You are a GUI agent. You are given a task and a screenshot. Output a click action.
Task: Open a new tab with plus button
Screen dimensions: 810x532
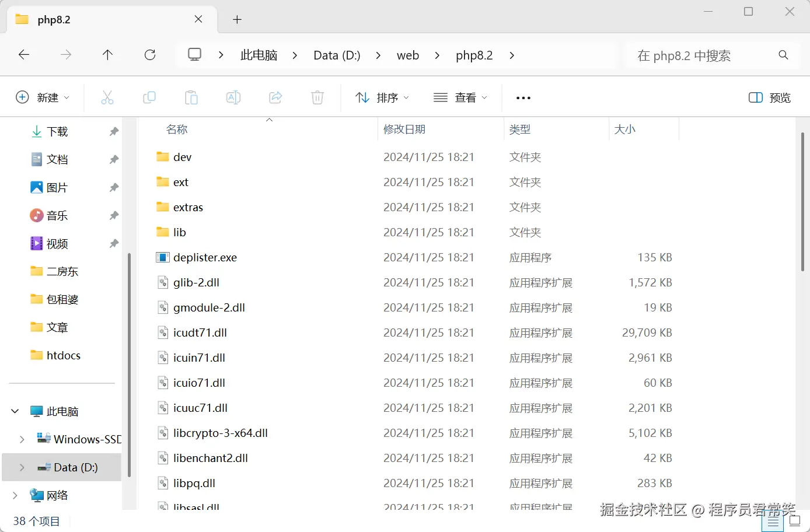(x=237, y=19)
